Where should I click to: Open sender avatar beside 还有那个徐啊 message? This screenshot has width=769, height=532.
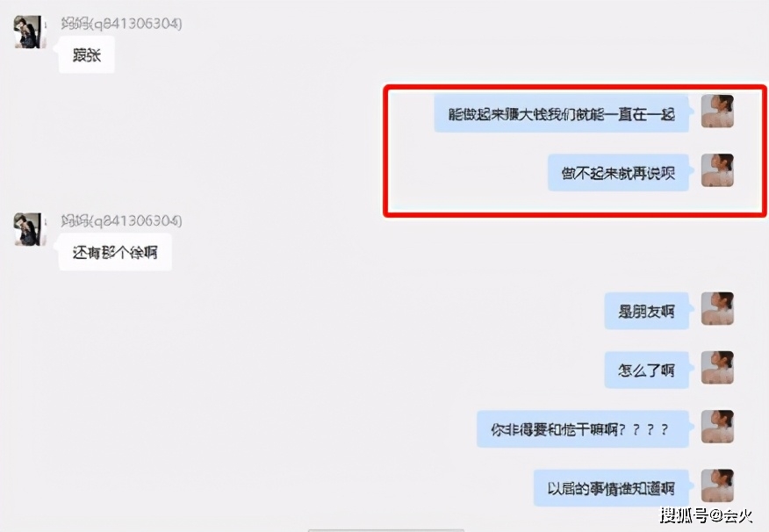[x=30, y=229]
